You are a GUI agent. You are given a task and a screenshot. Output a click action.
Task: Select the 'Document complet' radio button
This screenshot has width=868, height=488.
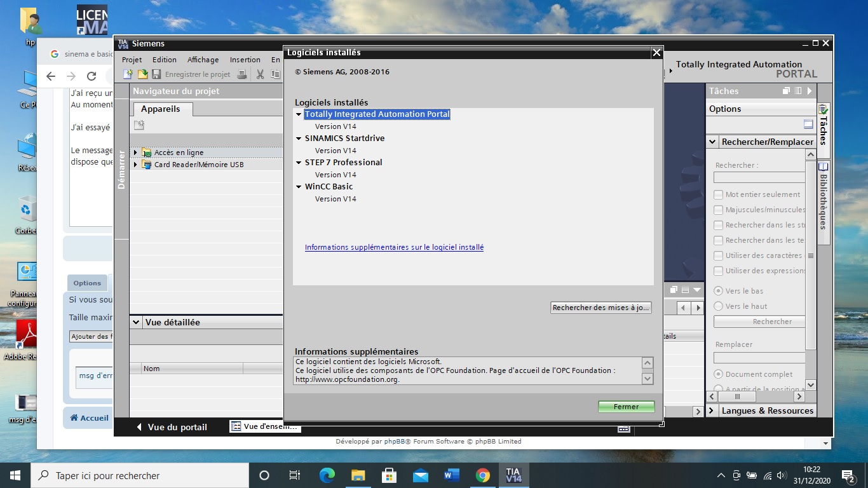click(718, 374)
